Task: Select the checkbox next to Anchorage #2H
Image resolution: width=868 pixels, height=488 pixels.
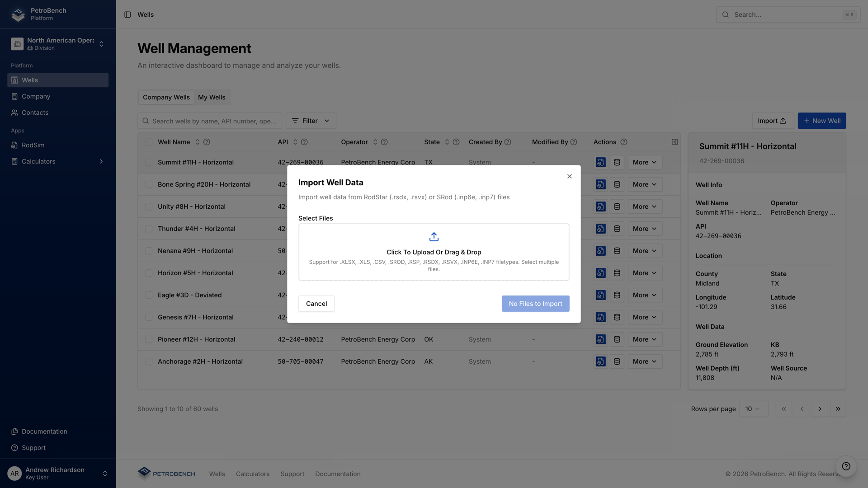Action: (149, 361)
